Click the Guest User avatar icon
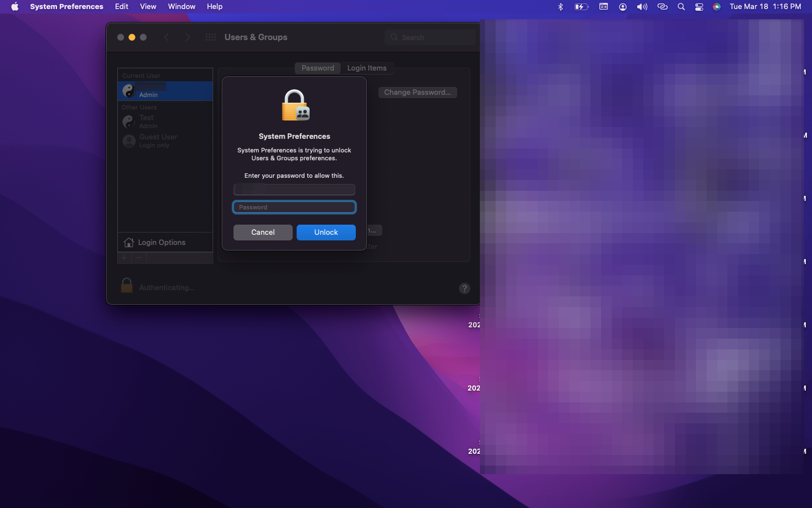 129,141
